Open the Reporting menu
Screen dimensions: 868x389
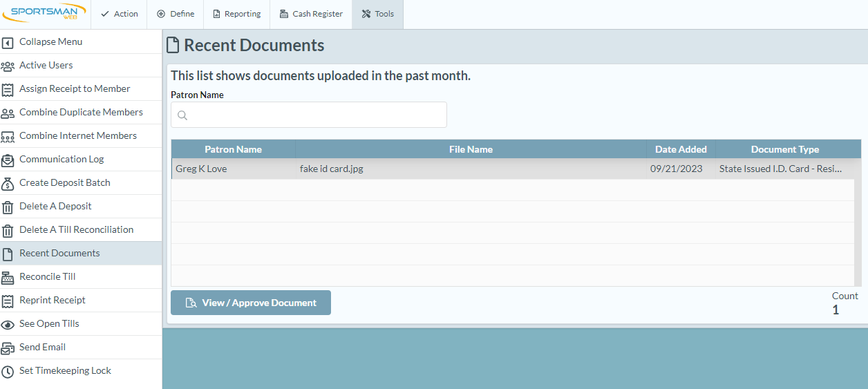(236, 14)
